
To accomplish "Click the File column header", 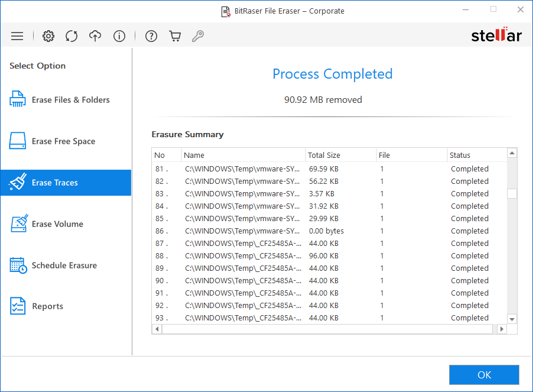I will pos(412,155).
